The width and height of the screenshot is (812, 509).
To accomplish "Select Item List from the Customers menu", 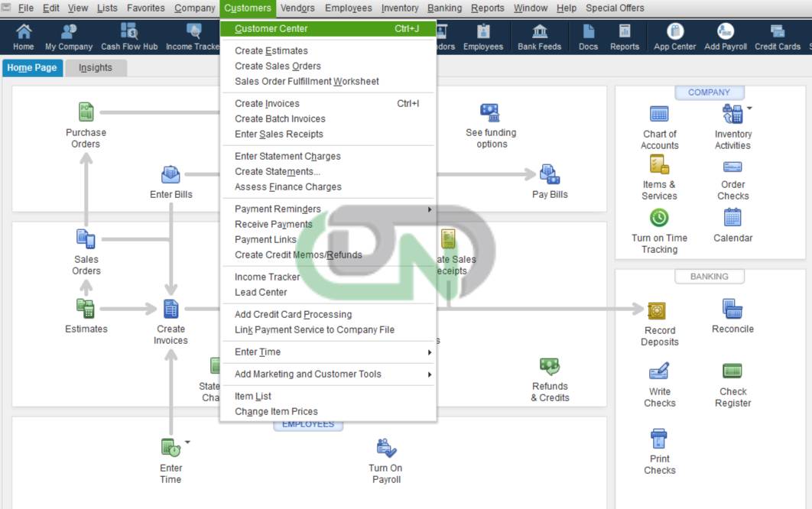I will (x=252, y=396).
